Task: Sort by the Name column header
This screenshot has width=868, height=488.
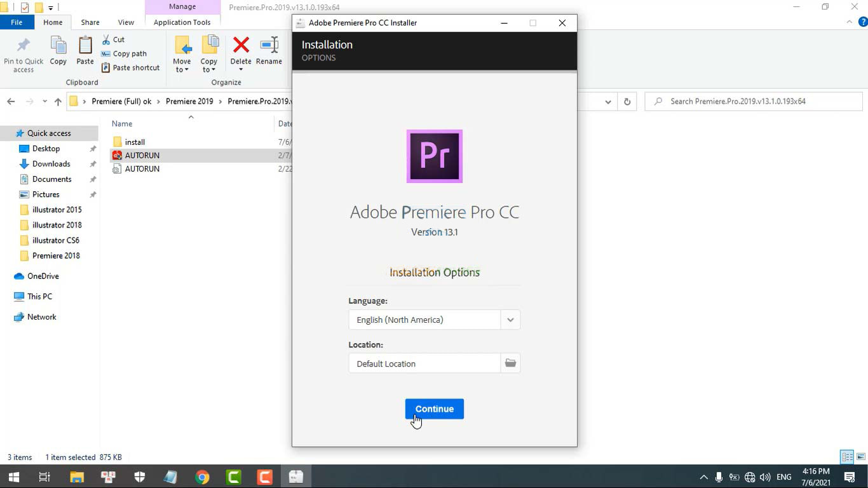Action: tap(122, 124)
